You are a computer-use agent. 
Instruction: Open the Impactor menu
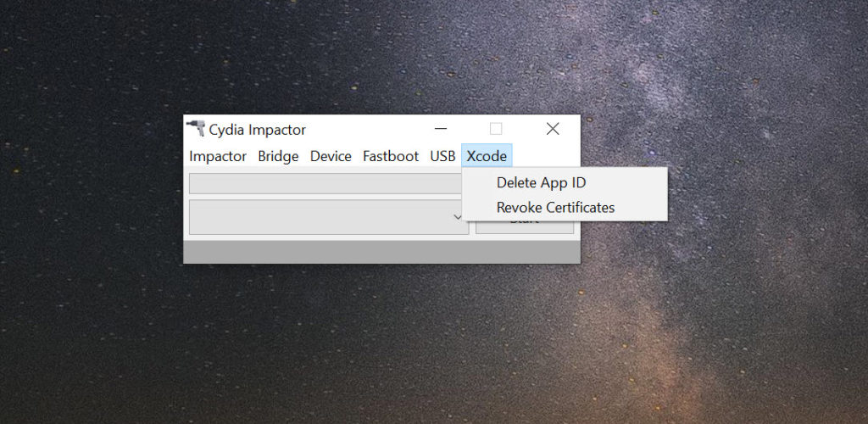[x=218, y=157]
